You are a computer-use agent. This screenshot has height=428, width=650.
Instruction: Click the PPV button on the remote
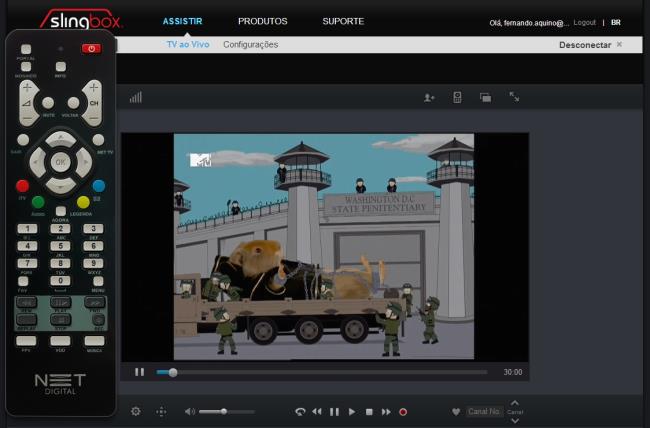coord(26,341)
